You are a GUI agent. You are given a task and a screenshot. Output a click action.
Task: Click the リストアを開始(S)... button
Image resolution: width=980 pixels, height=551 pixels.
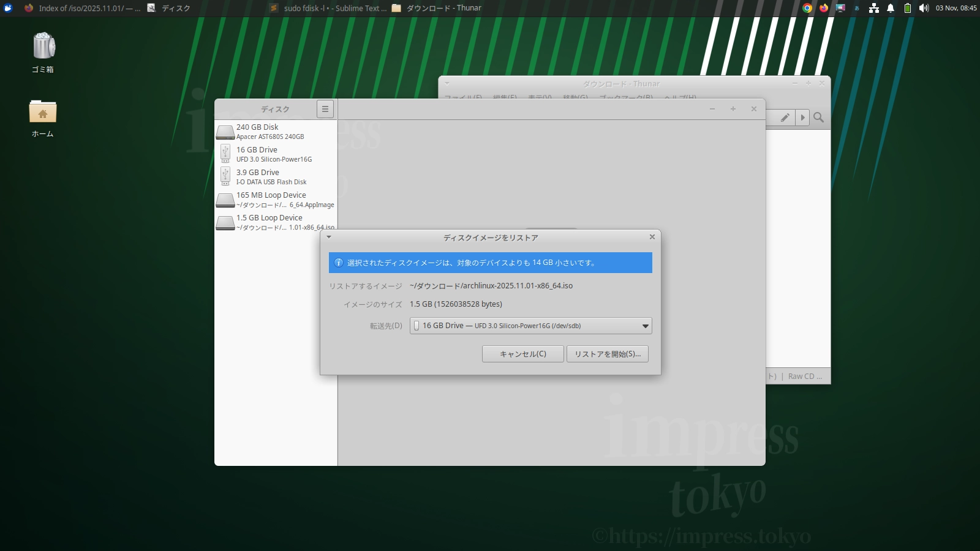[608, 354]
